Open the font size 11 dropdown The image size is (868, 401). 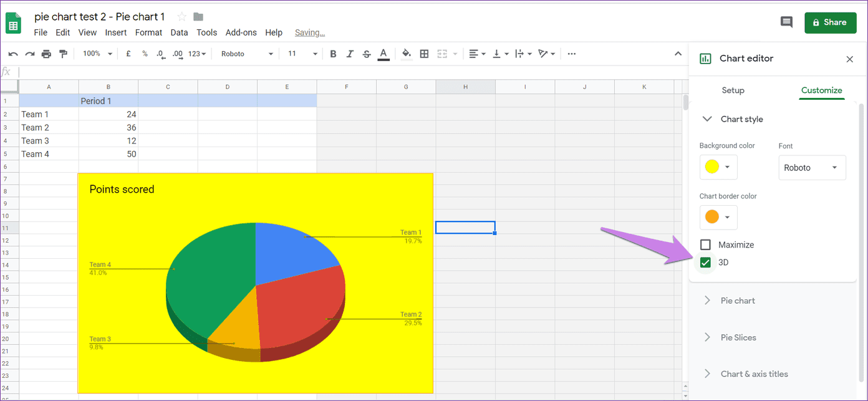pyautogui.click(x=302, y=54)
